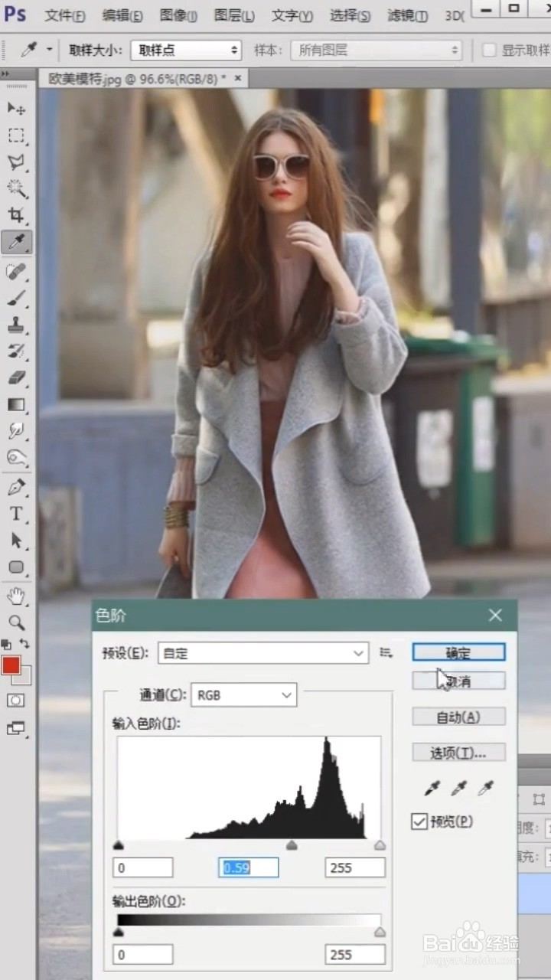Change the screen mode
Screen dimensions: 551x980
point(16,728)
